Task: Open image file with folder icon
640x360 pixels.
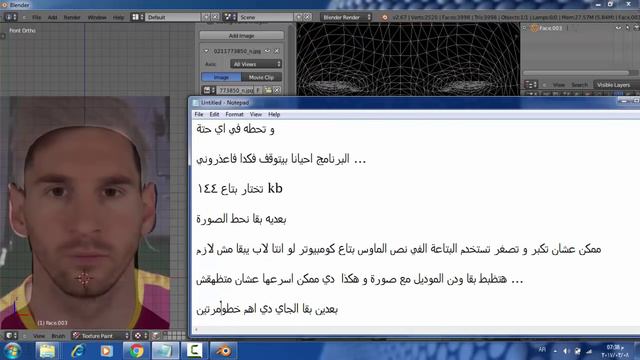Action: [268, 90]
